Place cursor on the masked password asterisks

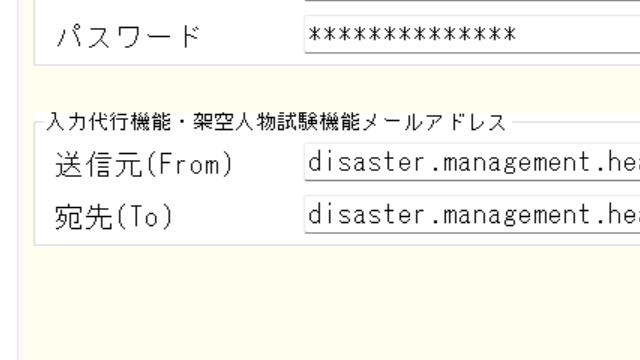tap(412, 34)
